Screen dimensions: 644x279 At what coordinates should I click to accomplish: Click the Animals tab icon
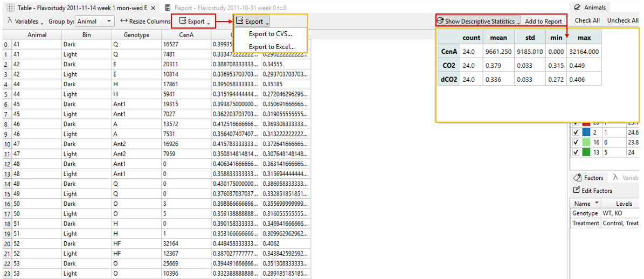[x=577, y=7]
